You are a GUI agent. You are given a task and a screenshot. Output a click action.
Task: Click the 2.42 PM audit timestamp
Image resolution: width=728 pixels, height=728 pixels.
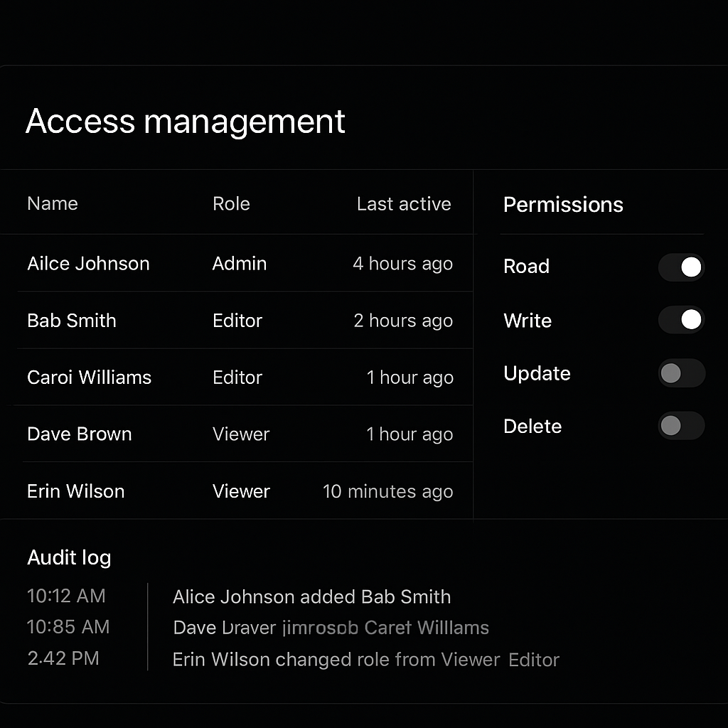click(63, 658)
